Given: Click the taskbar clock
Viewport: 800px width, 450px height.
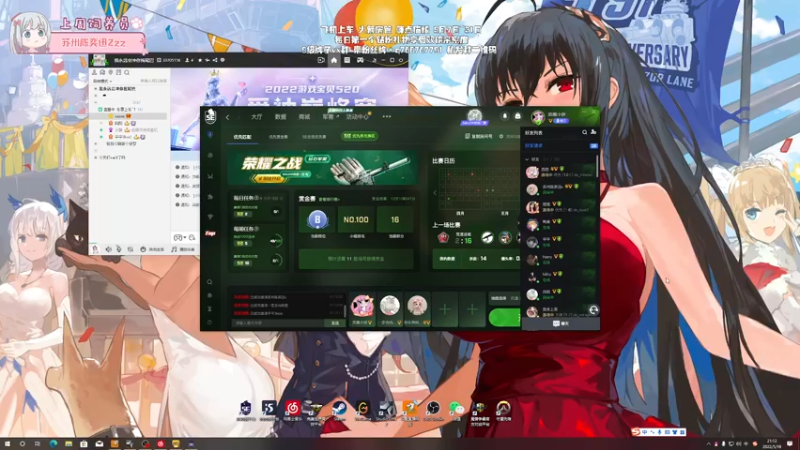Looking at the screenshot, I should (772, 443).
